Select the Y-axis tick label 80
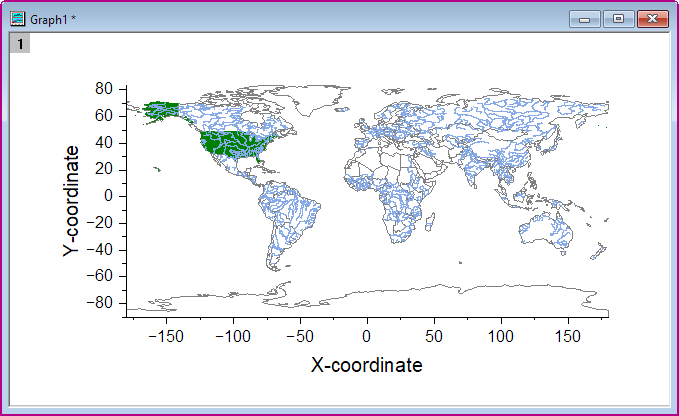The width and height of the screenshot is (679, 416). (x=103, y=89)
